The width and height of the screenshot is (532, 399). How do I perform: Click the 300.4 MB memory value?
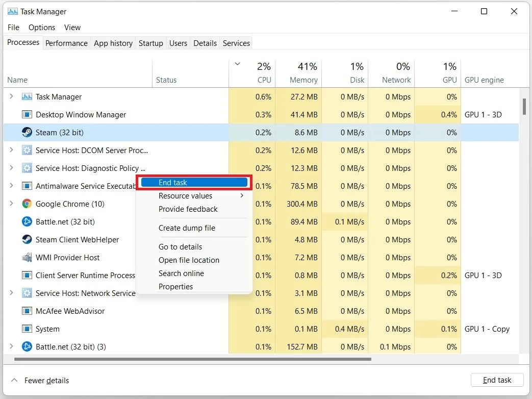pos(302,204)
